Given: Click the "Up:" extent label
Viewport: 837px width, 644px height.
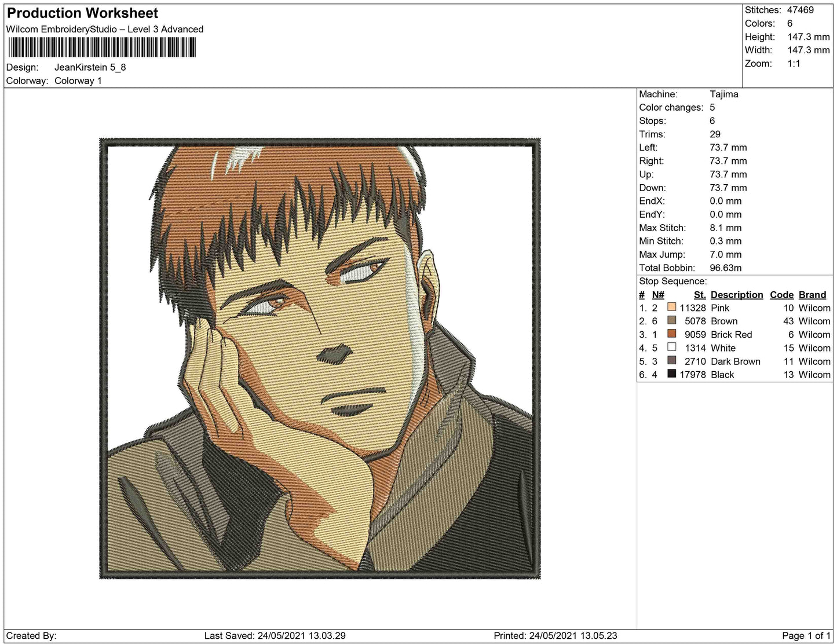Looking at the screenshot, I should (x=646, y=174).
